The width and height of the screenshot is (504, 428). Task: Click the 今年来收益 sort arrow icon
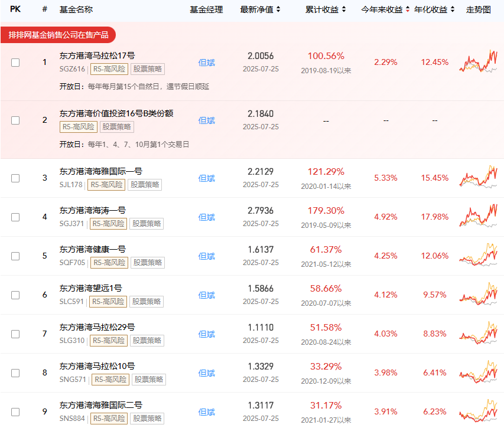click(408, 9)
